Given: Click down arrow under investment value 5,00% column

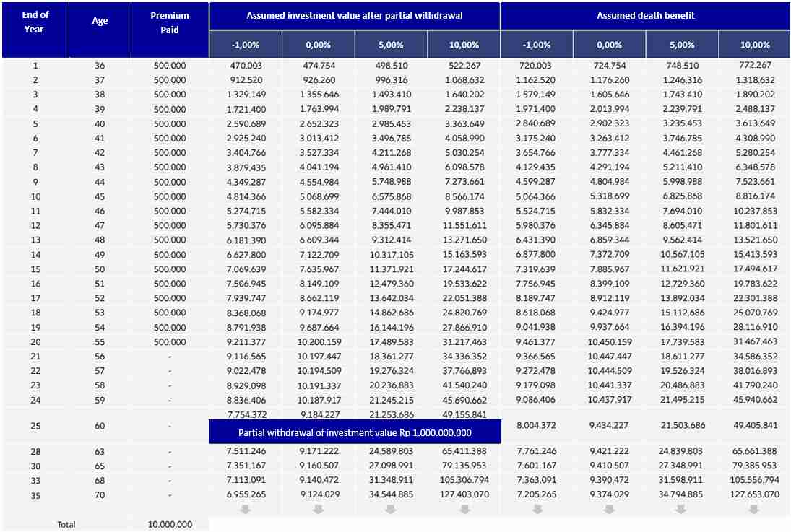Looking at the screenshot, I should click(x=391, y=509).
